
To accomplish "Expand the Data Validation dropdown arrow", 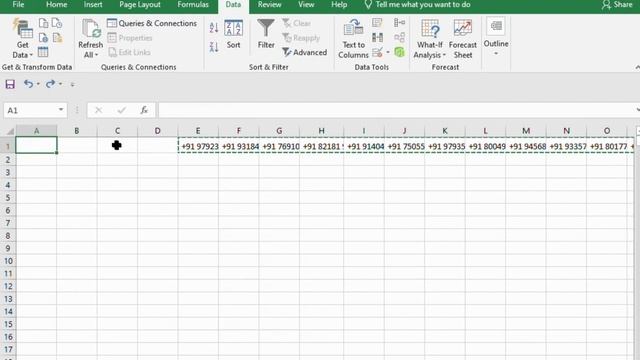I will [x=388, y=52].
